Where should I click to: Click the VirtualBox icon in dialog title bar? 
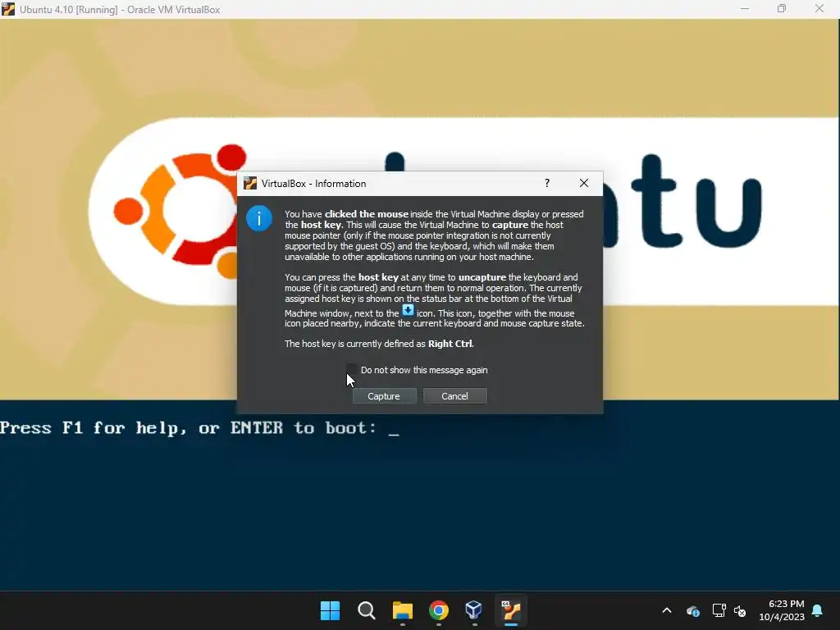250,183
